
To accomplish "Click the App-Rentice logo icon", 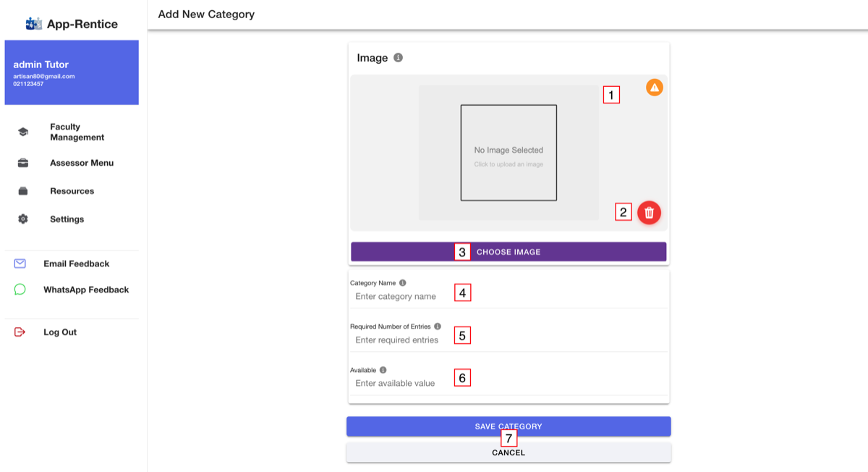I will 34,24.
